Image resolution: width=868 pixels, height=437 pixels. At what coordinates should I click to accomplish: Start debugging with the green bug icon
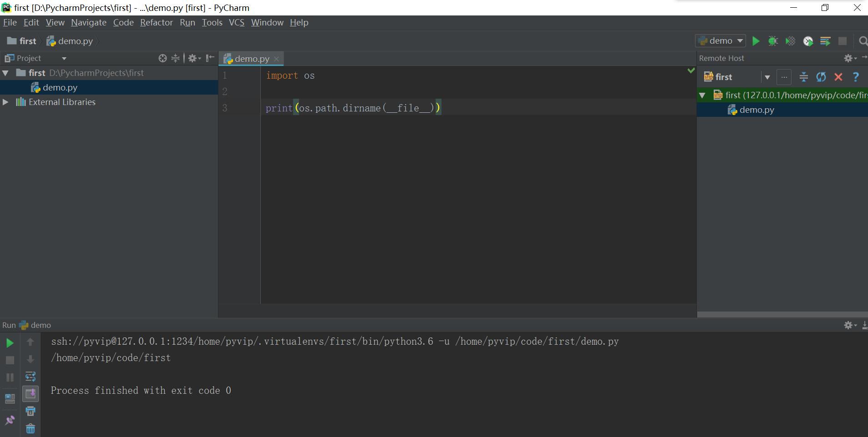click(773, 41)
